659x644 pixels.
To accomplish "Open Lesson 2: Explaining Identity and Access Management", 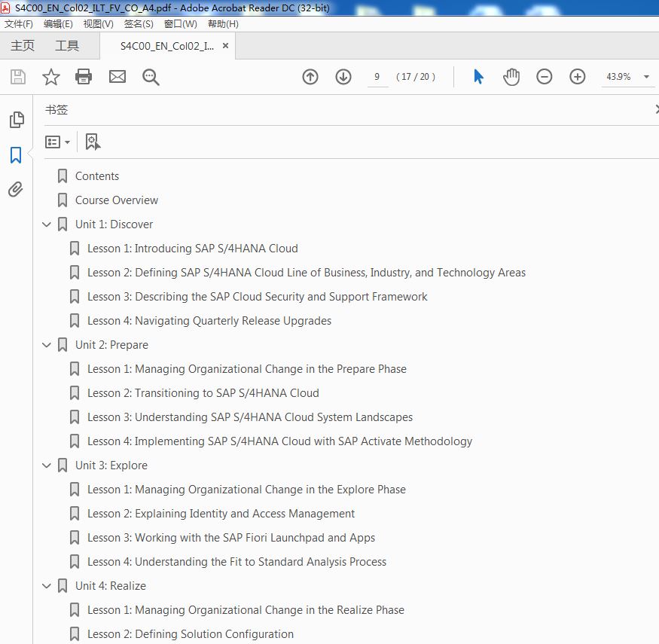I will pos(221,514).
